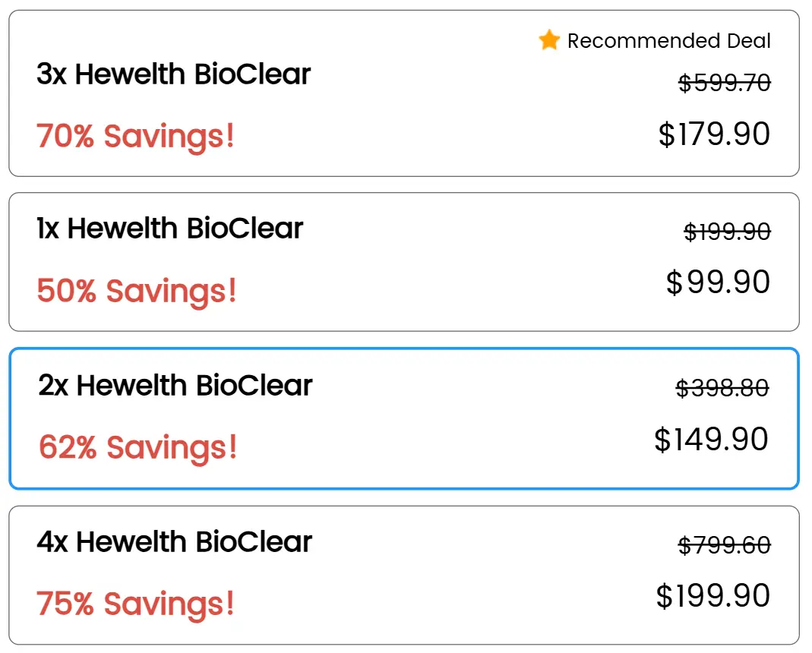812x653 pixels.
Task: Click the 50% Savings! text
Action: coord(137,291)
